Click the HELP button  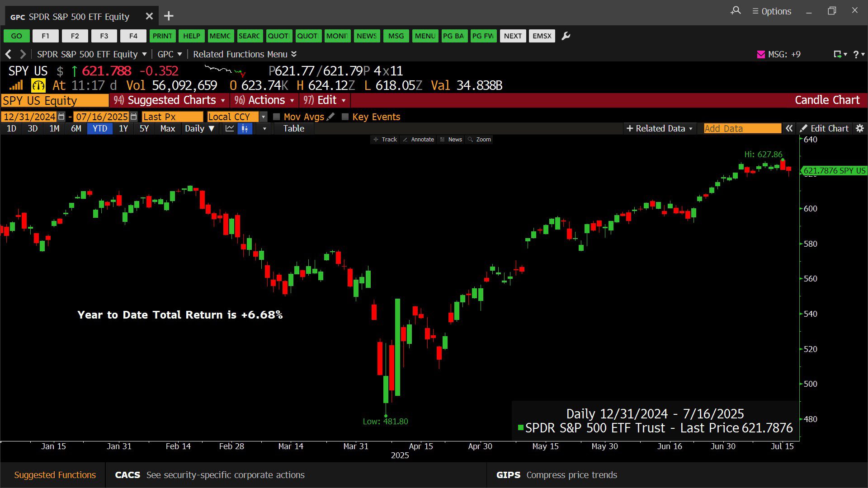[x=192, y=36]
